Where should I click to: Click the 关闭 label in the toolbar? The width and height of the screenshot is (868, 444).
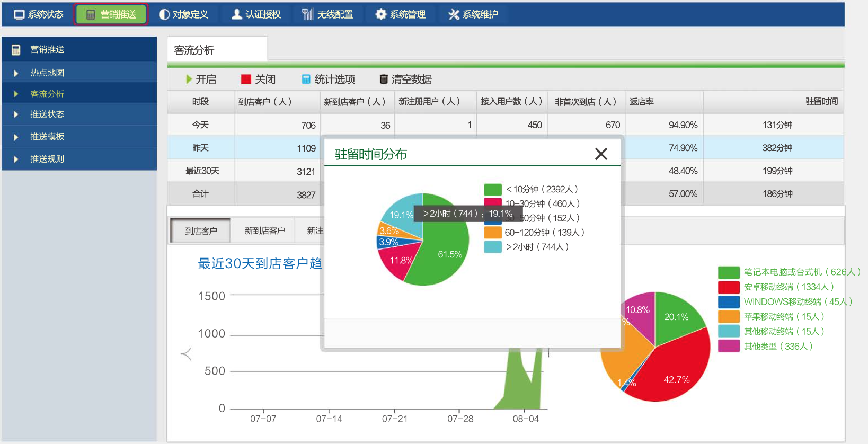click(x=265, y=79)
